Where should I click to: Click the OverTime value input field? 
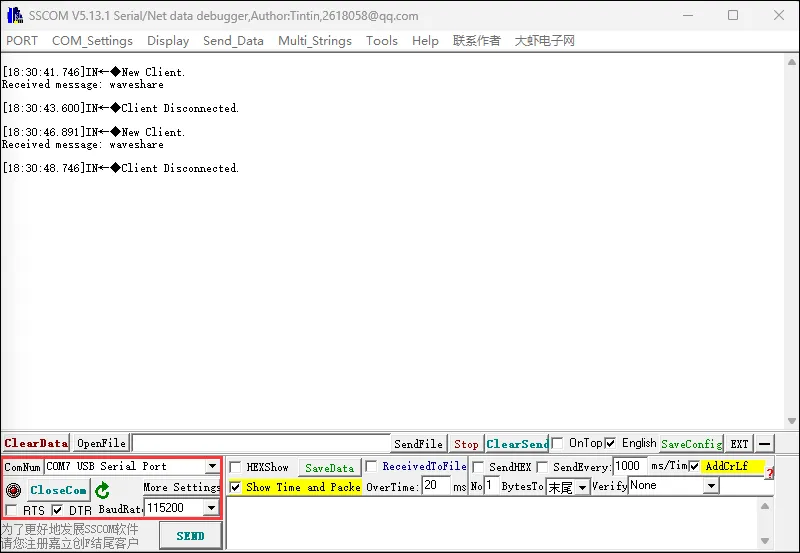click(x=435, y=486)
